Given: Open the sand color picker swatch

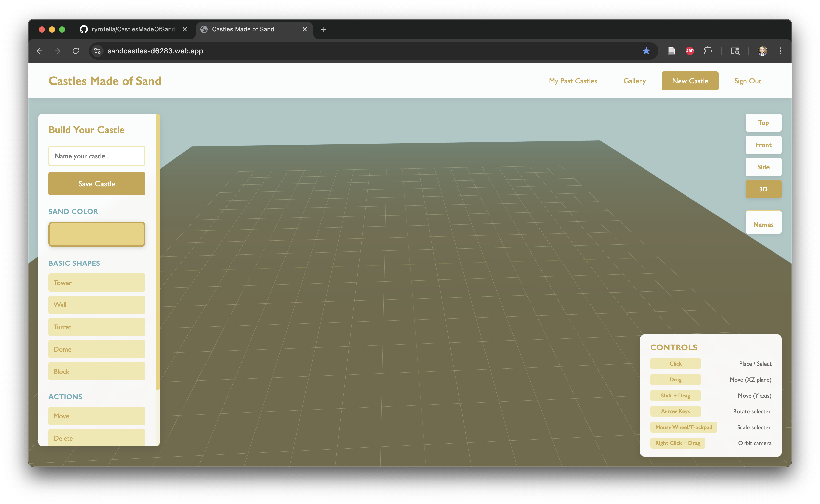Looking at the screenshot, I should pyautogui.click(x=97, y=234).
